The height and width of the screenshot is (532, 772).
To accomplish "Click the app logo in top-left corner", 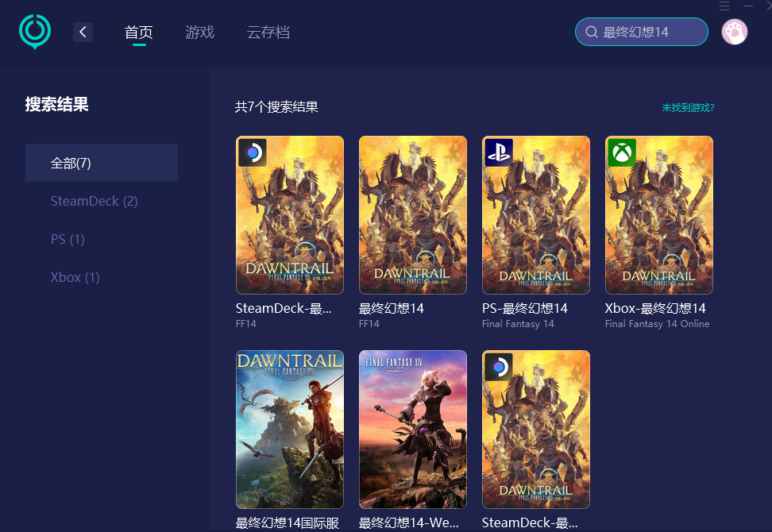I will [35, 32].
